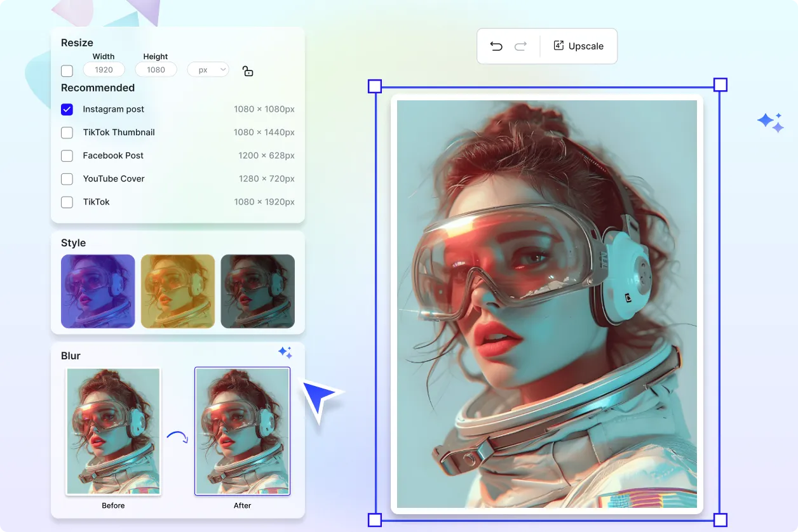Click the AI sparkle icon in Blur panel
The width and height of the screenshot is (798, 532).
click(285, 352)
